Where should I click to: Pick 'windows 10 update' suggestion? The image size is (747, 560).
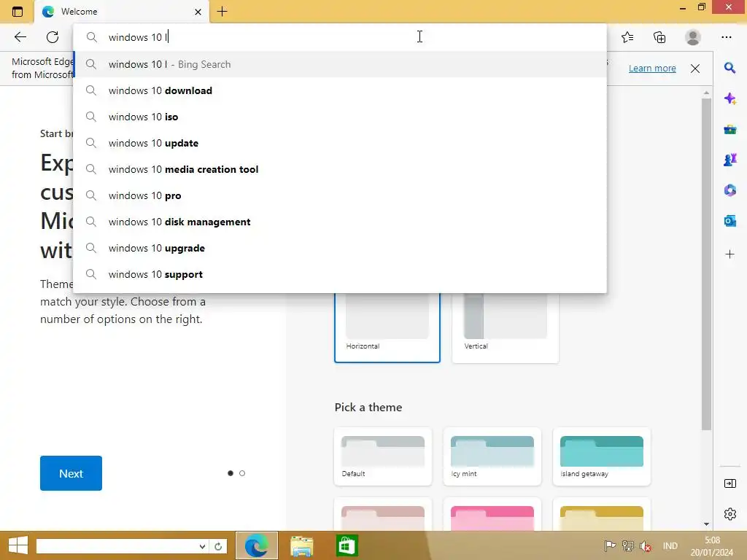[340, 143]
